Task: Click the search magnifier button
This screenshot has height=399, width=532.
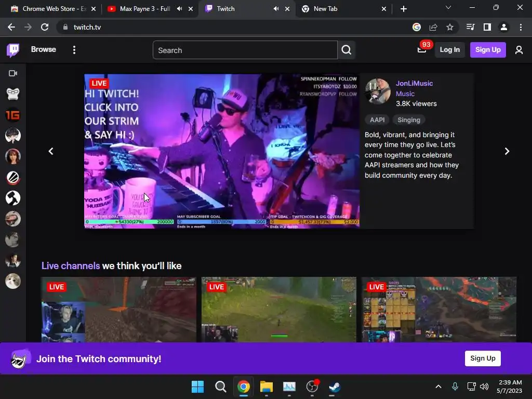Action: point(347,50)
